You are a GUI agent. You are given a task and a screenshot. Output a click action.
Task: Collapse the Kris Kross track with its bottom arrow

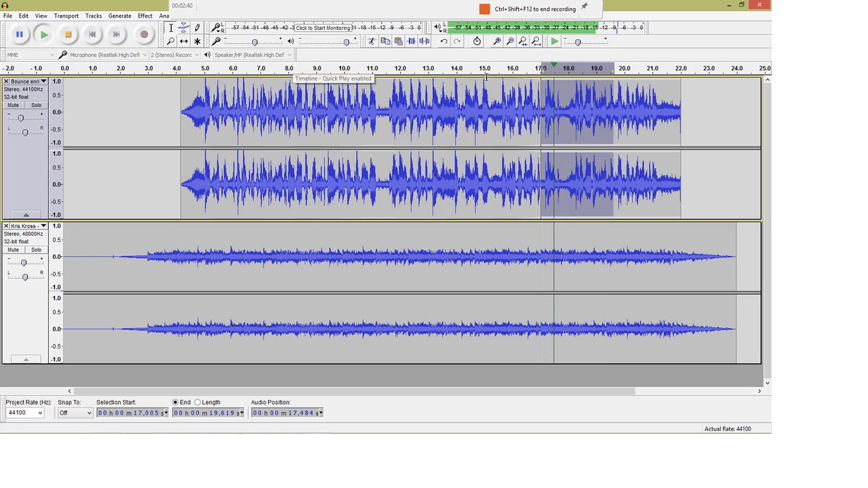point(26,359)
